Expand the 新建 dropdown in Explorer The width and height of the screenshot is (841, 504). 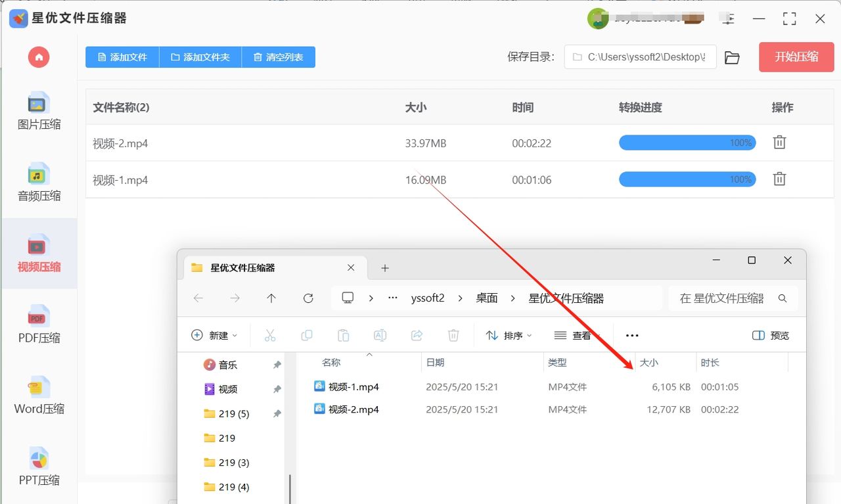214,336
